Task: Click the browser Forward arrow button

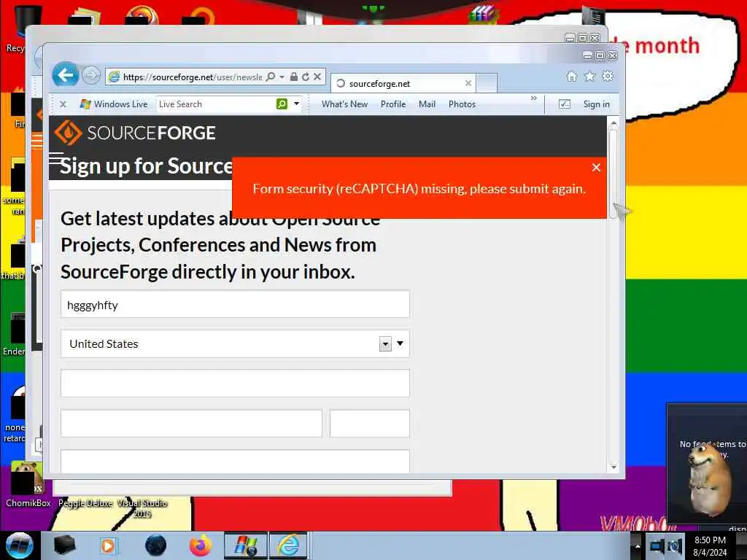Action: tap(91, 75)
